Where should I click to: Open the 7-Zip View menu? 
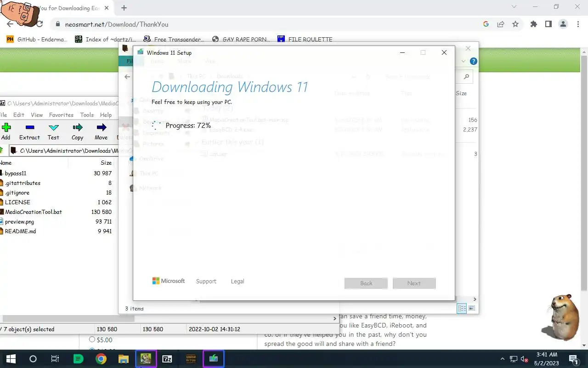point(37,115)
